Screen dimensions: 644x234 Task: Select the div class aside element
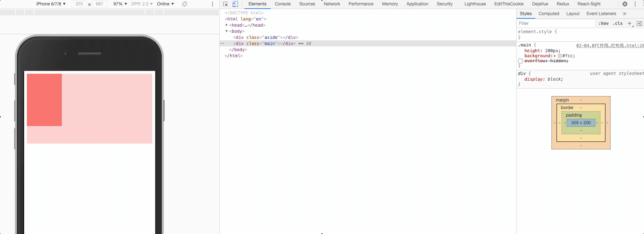(265, 37)
